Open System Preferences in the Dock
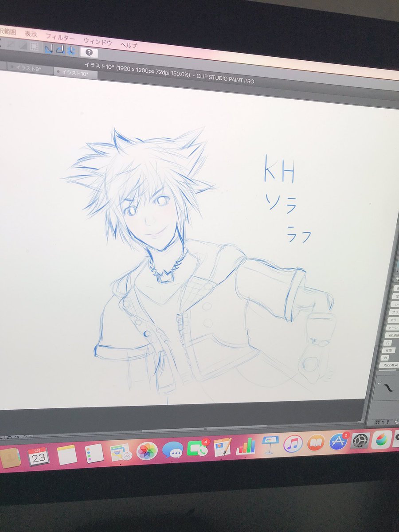 [x=360, y=440]
